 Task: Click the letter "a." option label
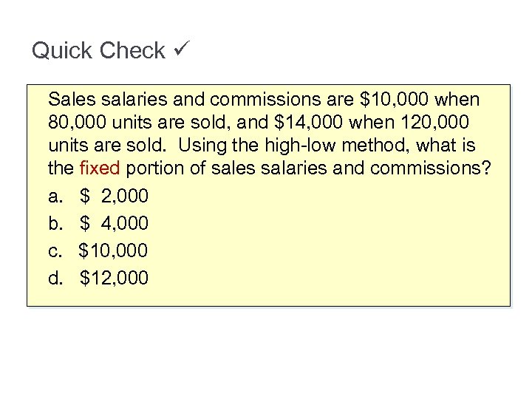pyautogui.click(x=55, y=196)
